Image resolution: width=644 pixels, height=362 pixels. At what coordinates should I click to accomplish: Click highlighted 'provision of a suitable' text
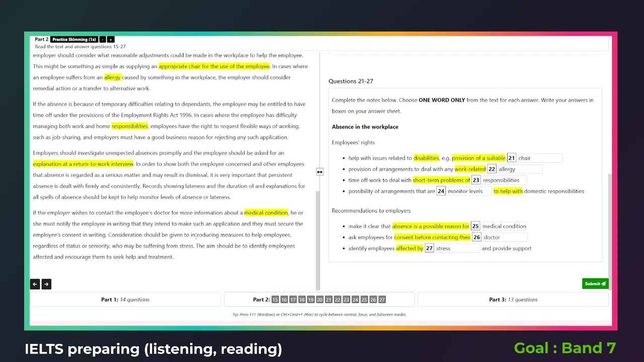click(x=479, y=158)
